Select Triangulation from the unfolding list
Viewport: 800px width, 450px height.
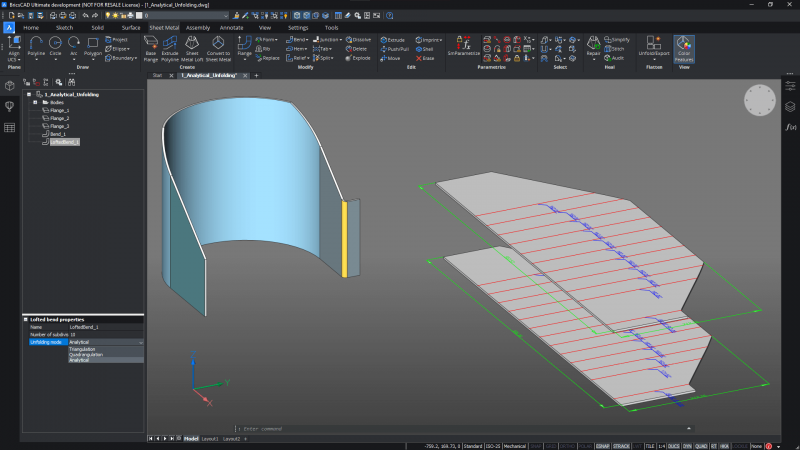84,349
